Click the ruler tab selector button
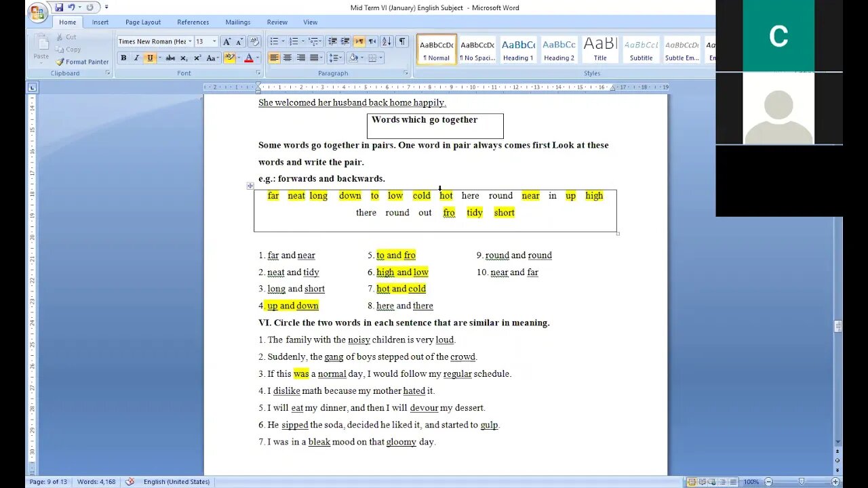 [x=33, y=87]
